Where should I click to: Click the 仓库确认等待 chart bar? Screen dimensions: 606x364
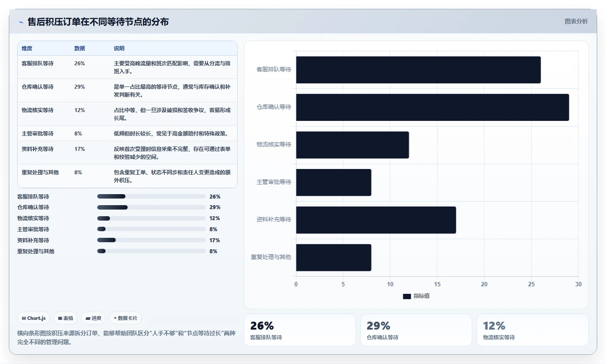tap(432, 107)
